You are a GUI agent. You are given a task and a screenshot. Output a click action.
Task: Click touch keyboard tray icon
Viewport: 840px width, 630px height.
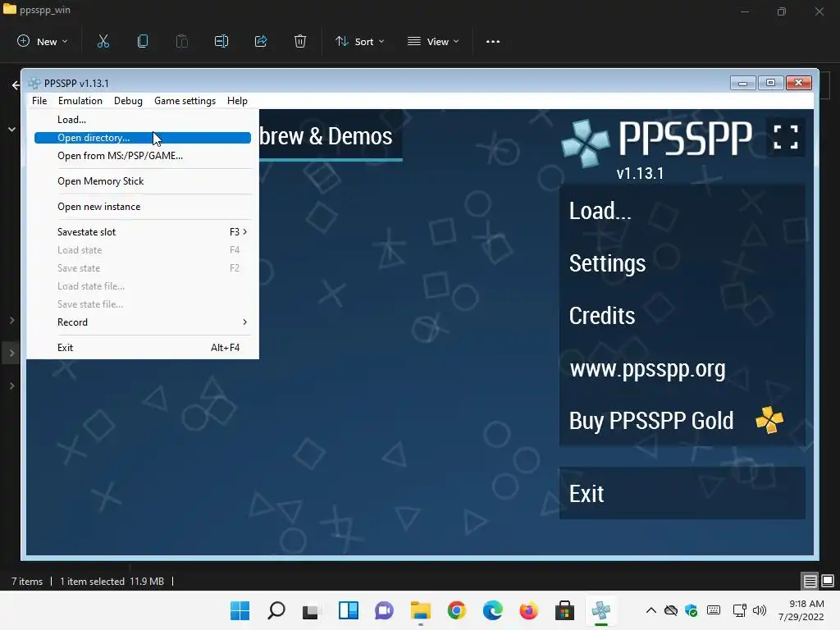click(714, 610)
